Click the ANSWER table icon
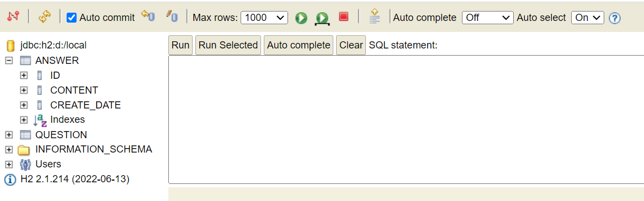644x201 pixels. pos(25,61)
